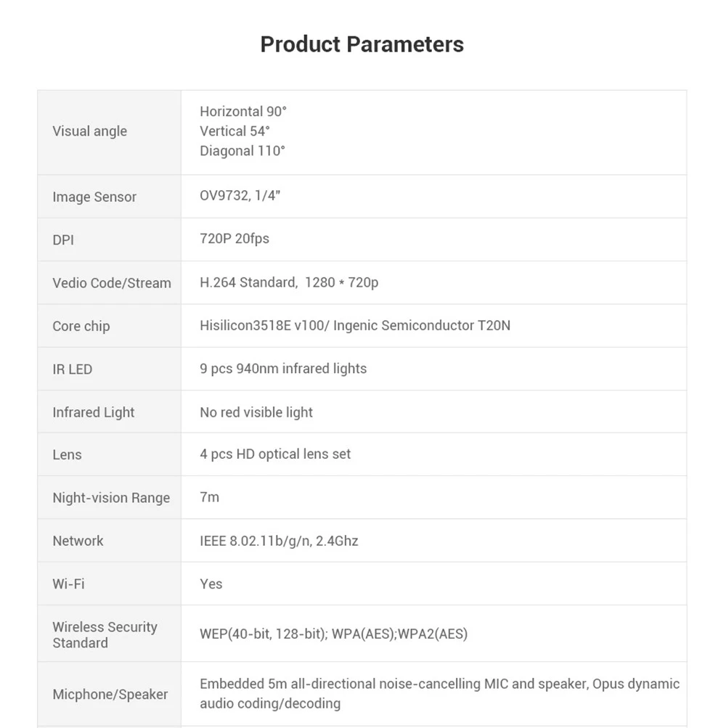The height and width of the screenshot is (728, 726).
Task: Click the Product Parameters heading
Action: [362, 44]
